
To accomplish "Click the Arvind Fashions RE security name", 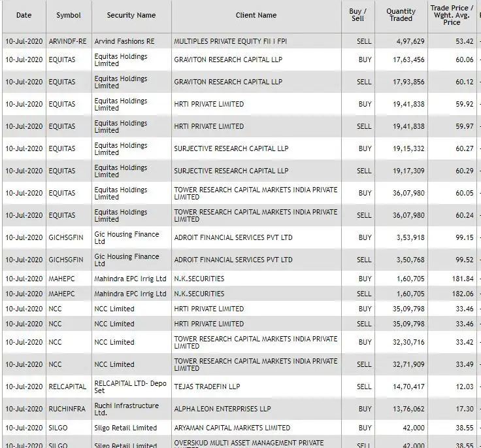I will point(124,41).
